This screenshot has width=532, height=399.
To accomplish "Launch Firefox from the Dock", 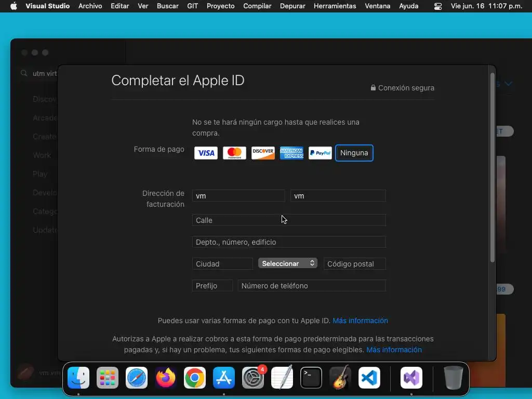I will coord(166,378).
